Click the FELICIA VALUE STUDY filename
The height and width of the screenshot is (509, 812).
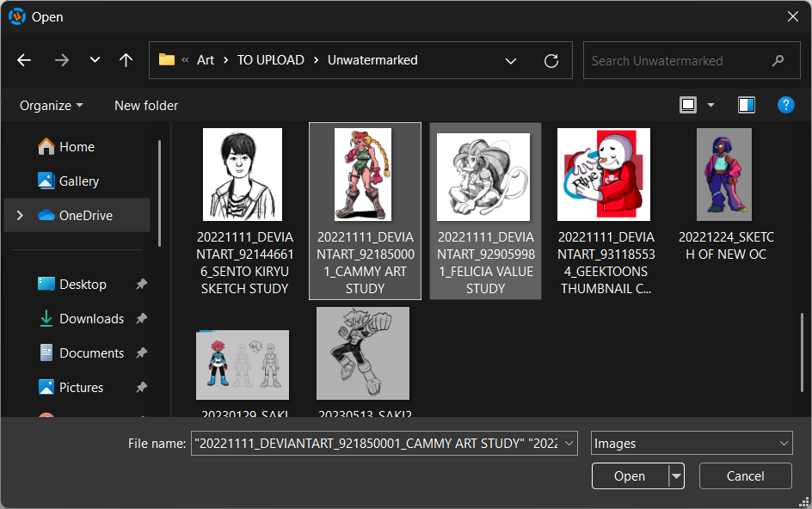pyautogui.click(x=486, y=263)
